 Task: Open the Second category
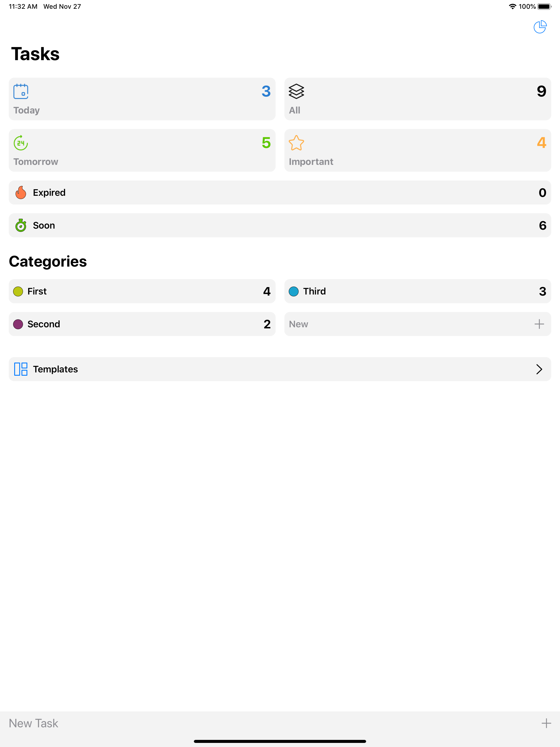(142, 324)
